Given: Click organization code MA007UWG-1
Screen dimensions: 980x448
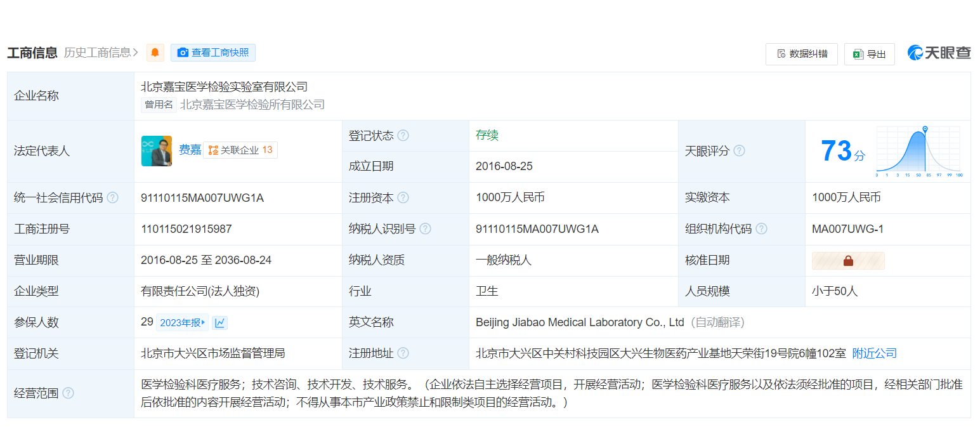Looking at the screenshot, I should click(847, 228).
